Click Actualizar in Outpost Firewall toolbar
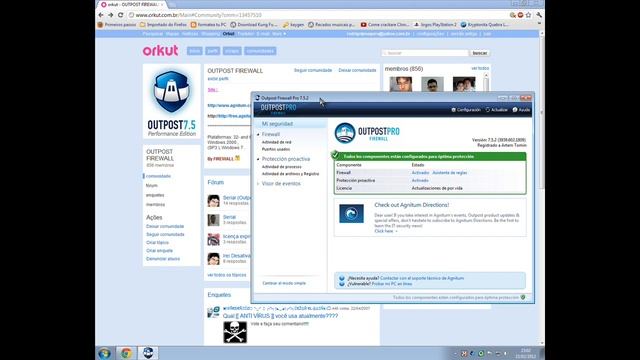640x360 pixels. (x=496, y=110)
